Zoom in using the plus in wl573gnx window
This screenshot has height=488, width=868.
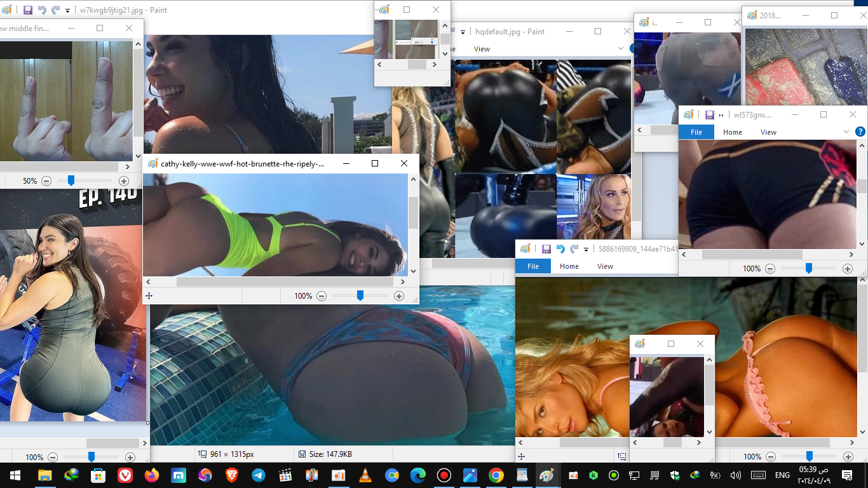click(x=848, y=268)
